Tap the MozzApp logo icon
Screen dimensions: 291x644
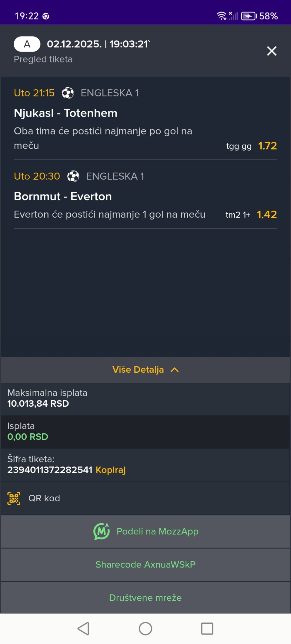(101, 531)
